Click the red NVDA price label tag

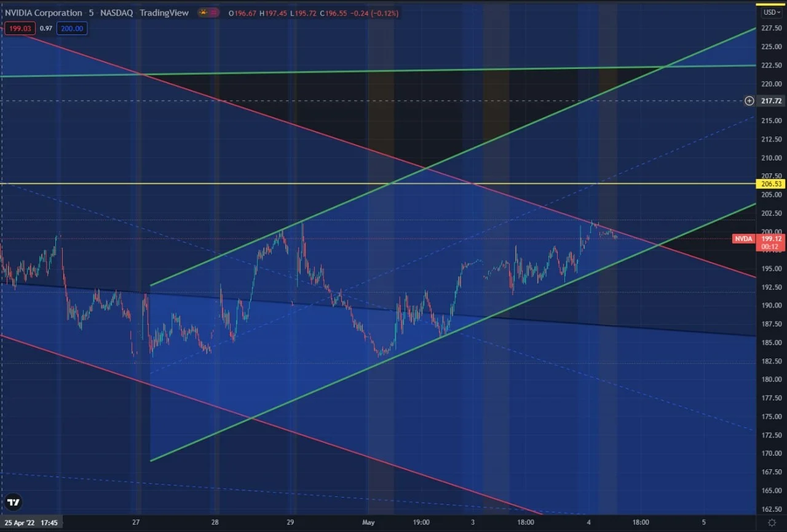click(x=744, y=239)
